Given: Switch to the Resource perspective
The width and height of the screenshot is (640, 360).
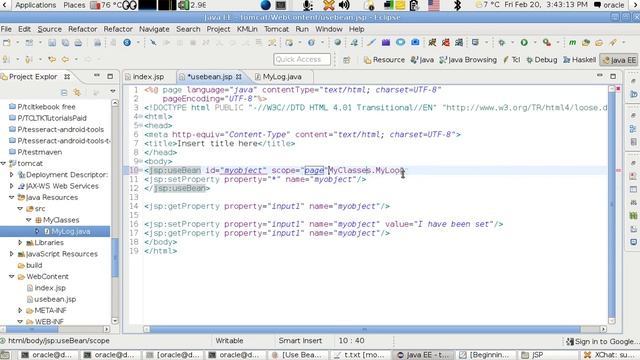Looking at the screenshot, I should point(384,60).
